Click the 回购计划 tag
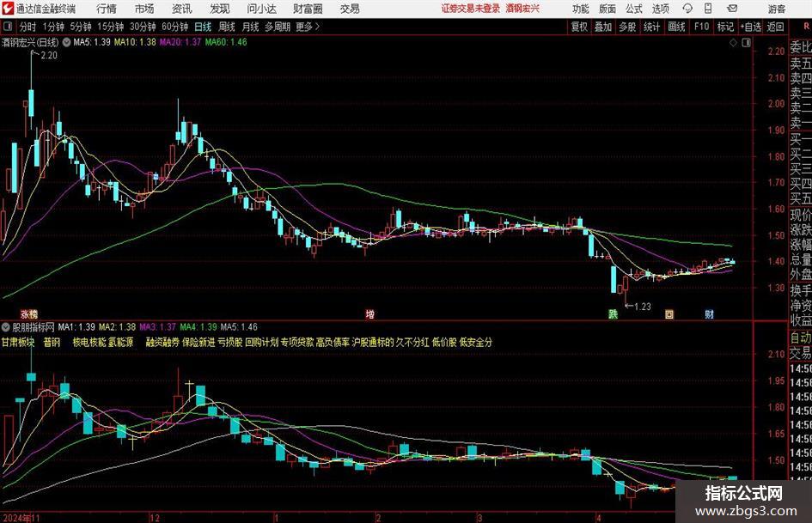Image resolution: width=812 pixels, height=523 pixels. pyautogui.click(x=261, y=343)
